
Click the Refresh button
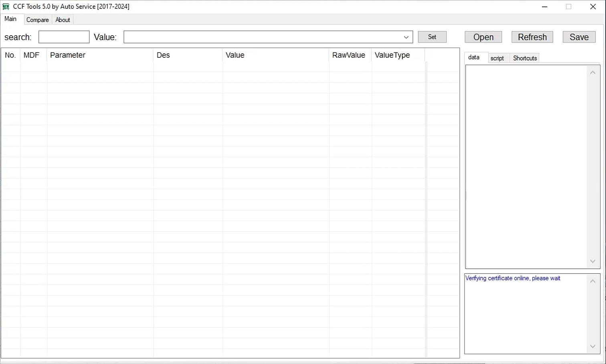[x=532, y=37]
